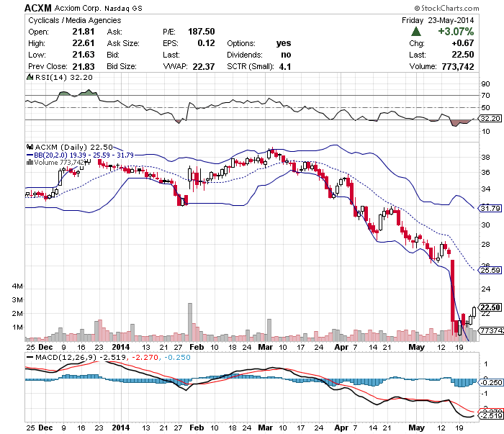Screen dimensions: 504x434
Task: Click the Options value 'yes'
Action: [x=284, y=43]
